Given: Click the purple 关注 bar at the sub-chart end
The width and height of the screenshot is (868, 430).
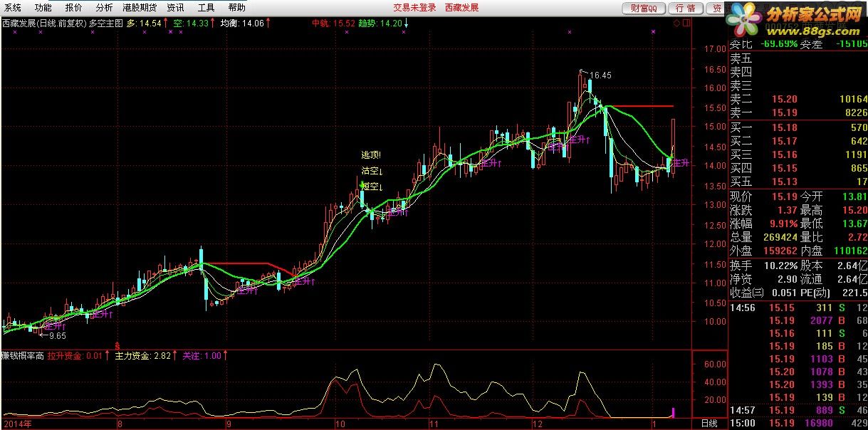Looking at the screenshot, I should point(673,411).
